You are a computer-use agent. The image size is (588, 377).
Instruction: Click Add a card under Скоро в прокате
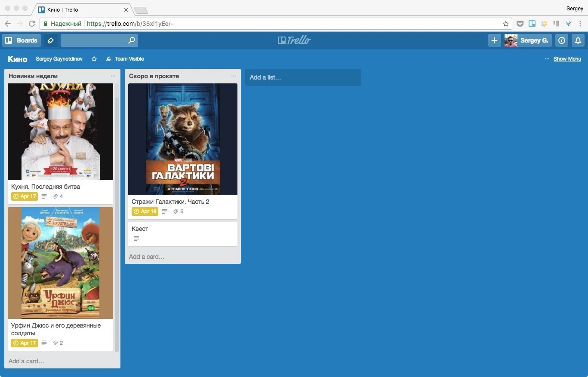click(147, 257)
